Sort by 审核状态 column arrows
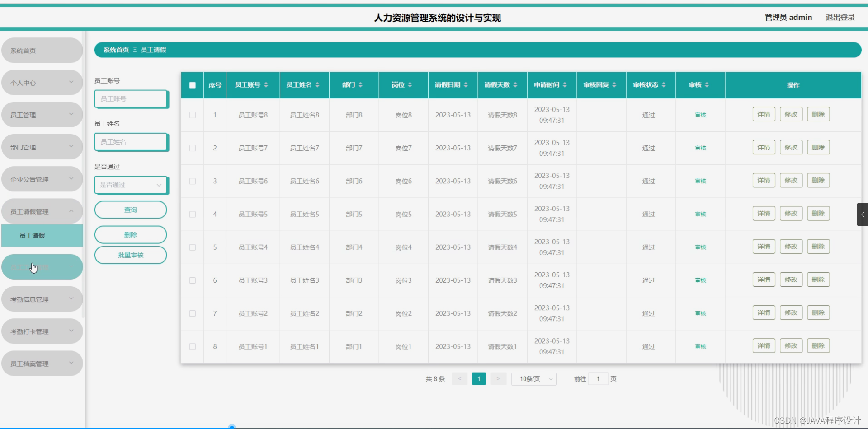Viewport: 868px width, 429px height. (664, 85)
